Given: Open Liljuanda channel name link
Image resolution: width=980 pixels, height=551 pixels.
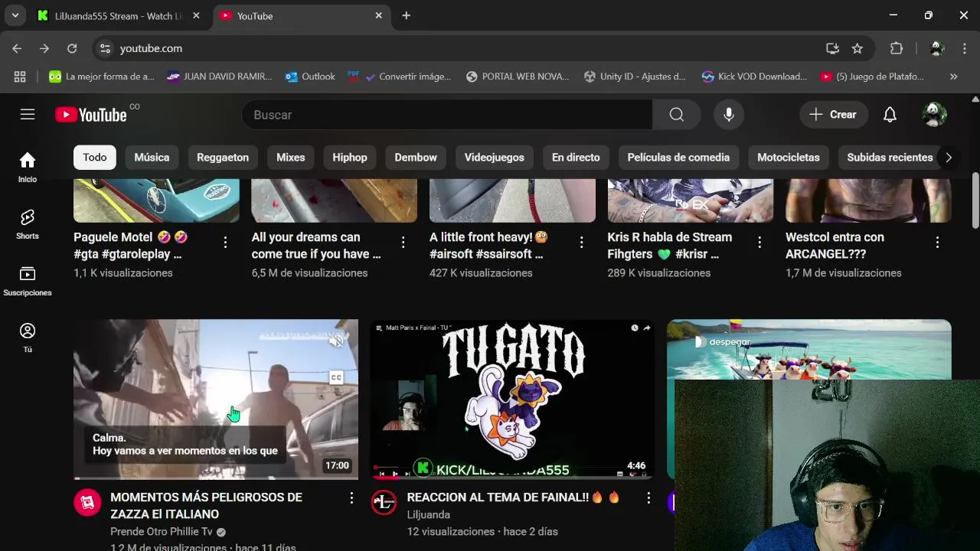Looking at the screenshot, I should click(x=429, y=515).
